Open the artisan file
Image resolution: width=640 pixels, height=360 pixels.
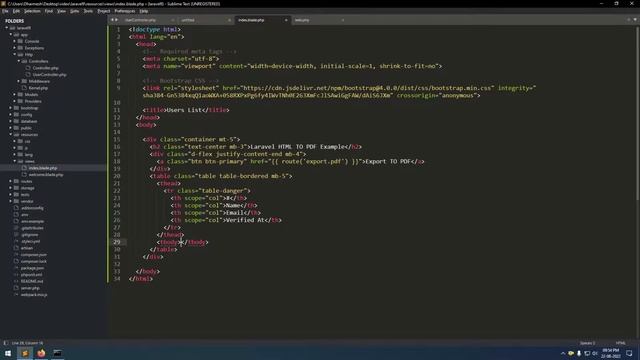click(27, 248)
